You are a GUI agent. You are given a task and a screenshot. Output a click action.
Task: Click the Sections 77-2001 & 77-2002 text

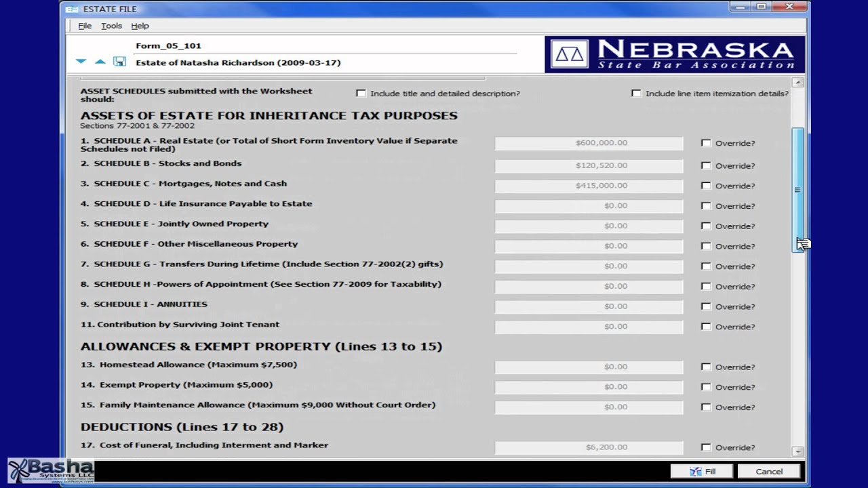(137, 126)
